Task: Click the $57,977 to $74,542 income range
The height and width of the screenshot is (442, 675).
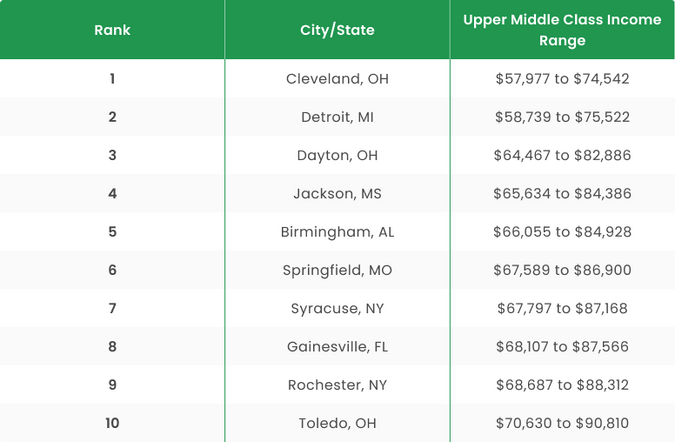Action: 562,79
